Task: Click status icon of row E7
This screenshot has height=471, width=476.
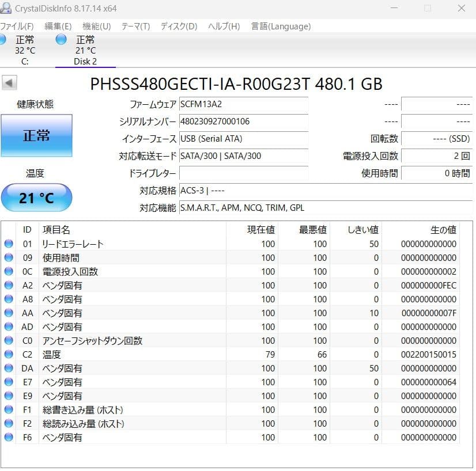Action: [x=9, y=382]
